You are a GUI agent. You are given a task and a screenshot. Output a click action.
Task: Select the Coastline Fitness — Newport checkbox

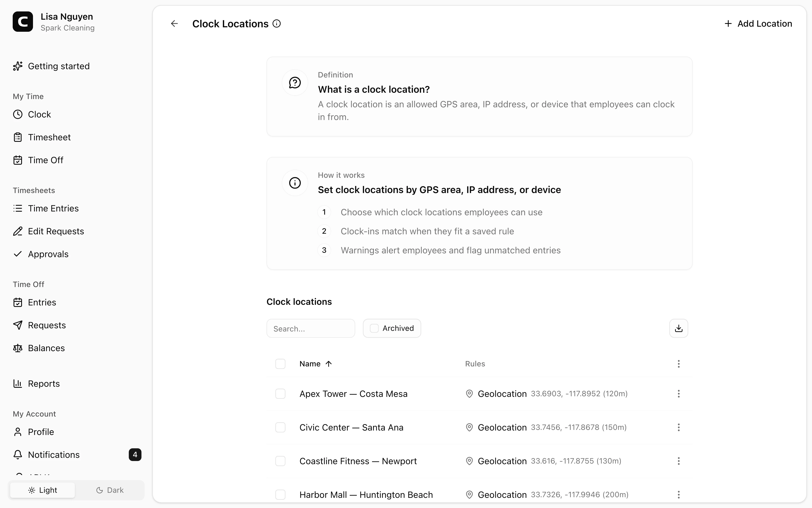point(280,461)
